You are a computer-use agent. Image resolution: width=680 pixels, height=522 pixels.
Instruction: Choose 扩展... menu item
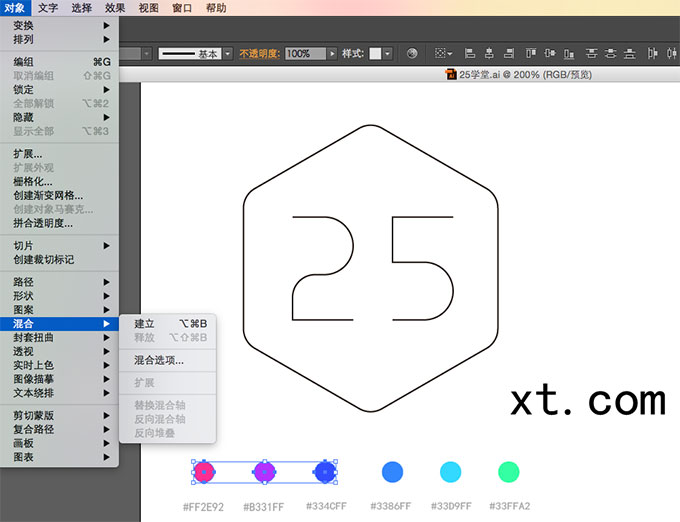(59, 154)
